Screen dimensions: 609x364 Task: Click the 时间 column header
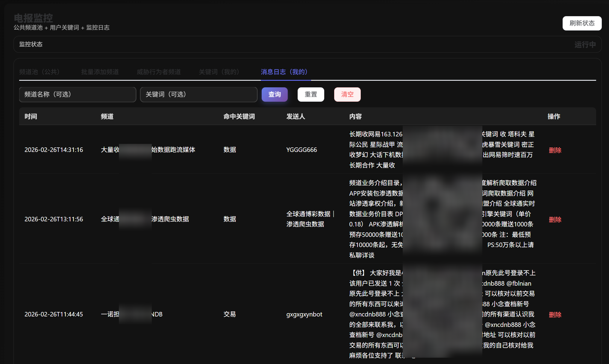[x=31, y=116]
